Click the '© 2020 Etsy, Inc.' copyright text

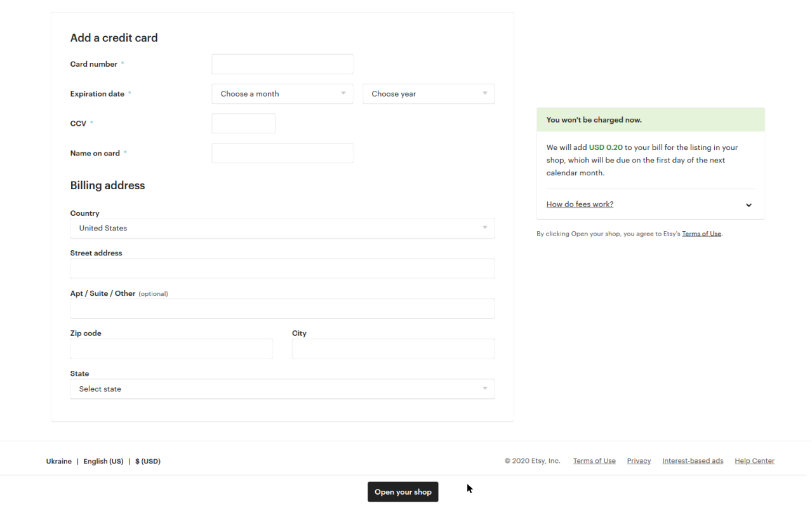coord(533,461)
